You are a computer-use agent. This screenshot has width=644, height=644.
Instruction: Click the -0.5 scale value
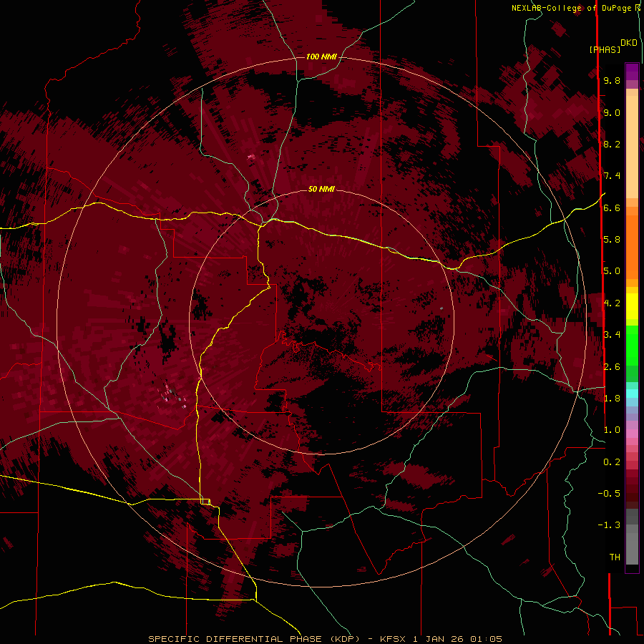point(609,494)
